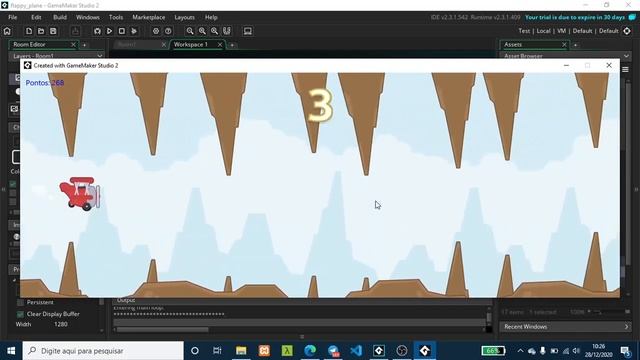The image size is (640, 360).
Task: Open the Marketplace menu
Action: (149, 17)
